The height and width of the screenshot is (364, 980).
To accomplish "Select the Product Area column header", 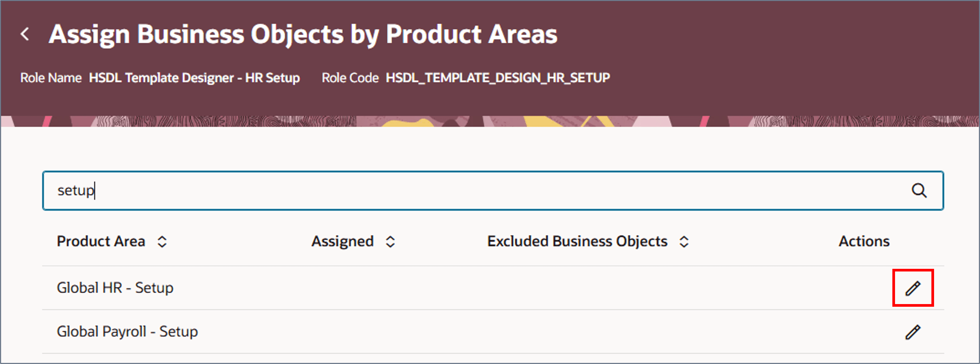I will 101,241.
